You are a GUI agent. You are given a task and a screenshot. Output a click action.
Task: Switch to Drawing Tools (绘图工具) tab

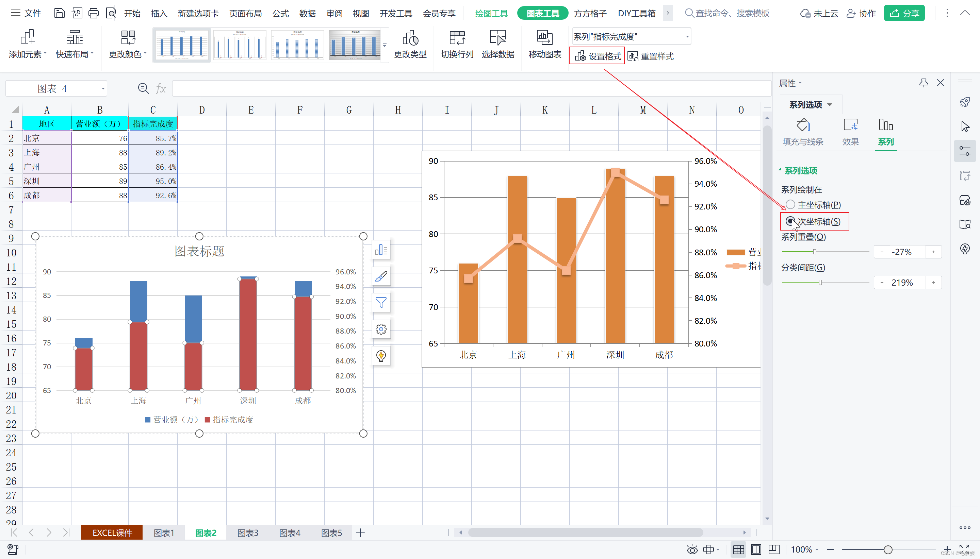pos(491,13)
